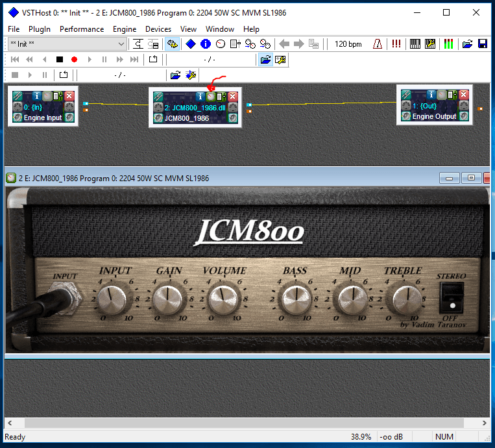Click the horizontal scrollbar left arrow
Image resolution: width=495 pixels, height=448 pixels.
(x=10, y=423)
